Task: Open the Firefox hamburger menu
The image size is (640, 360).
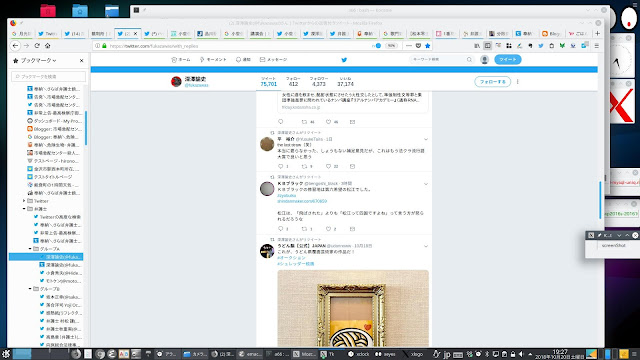Action: [597, 46]
